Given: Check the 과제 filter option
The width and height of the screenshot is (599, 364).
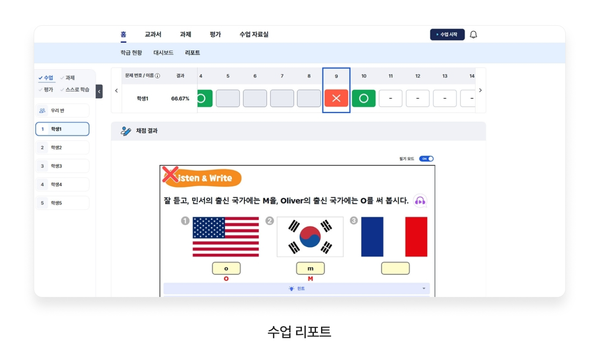Looking at the screenshot, I should [67, 78].
